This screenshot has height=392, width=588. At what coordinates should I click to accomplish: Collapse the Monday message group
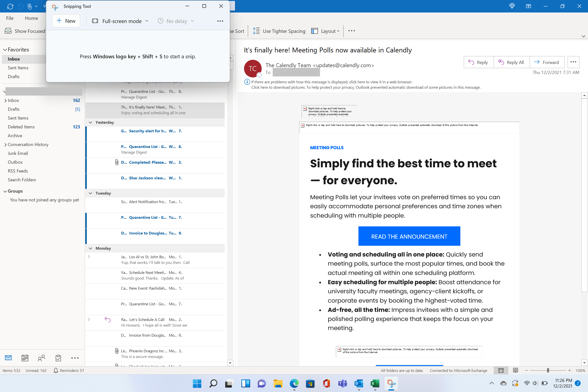pos(90,248)
